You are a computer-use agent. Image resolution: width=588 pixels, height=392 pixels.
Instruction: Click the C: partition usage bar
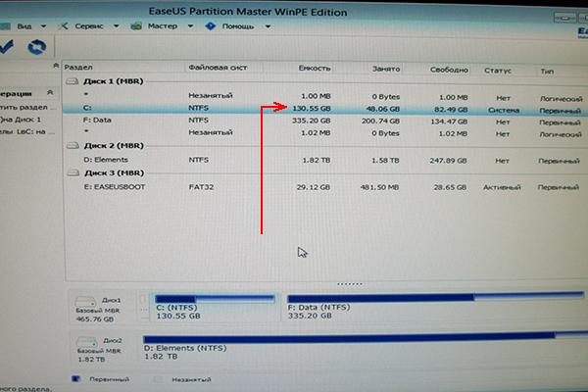tap(215, 299)
